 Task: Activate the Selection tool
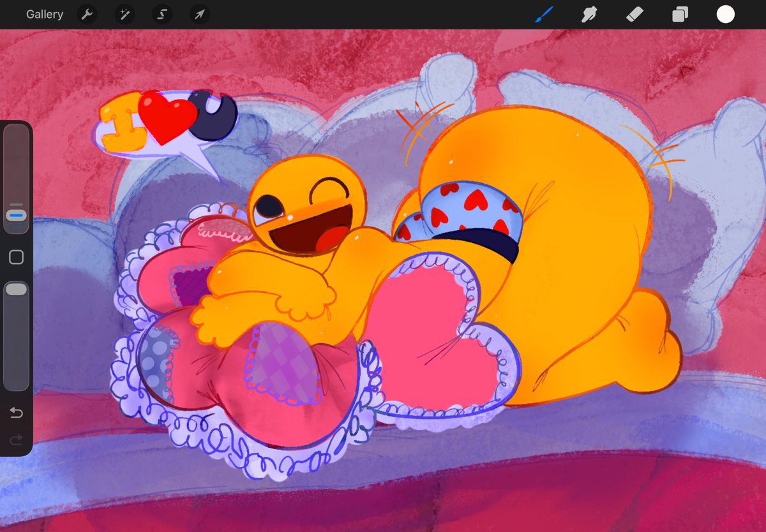[x=162, y=14]
